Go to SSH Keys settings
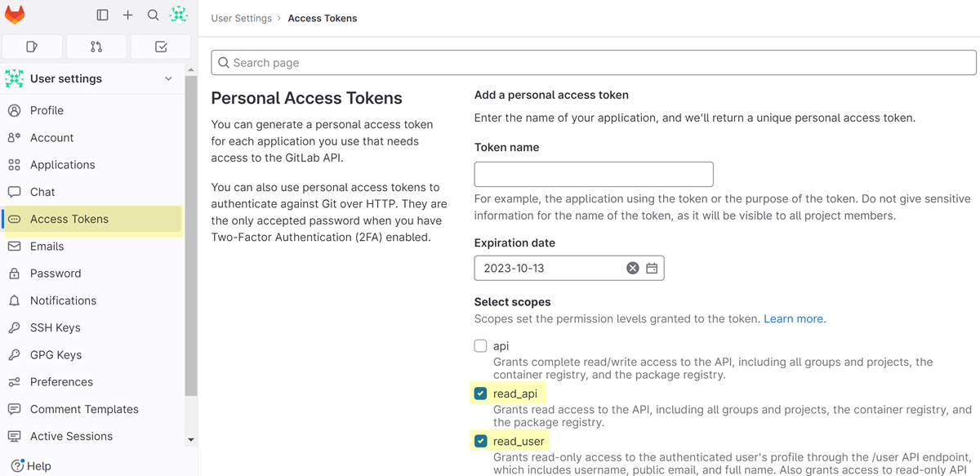 tap(55, 327)
